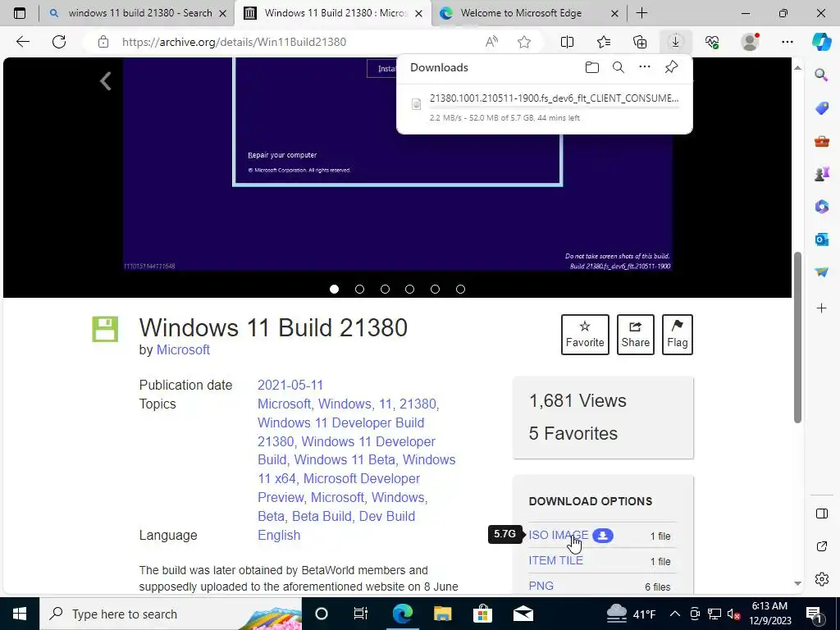
Task: Open sidebar Microsoft 365 icon
Action: click(x=821, y=207)
